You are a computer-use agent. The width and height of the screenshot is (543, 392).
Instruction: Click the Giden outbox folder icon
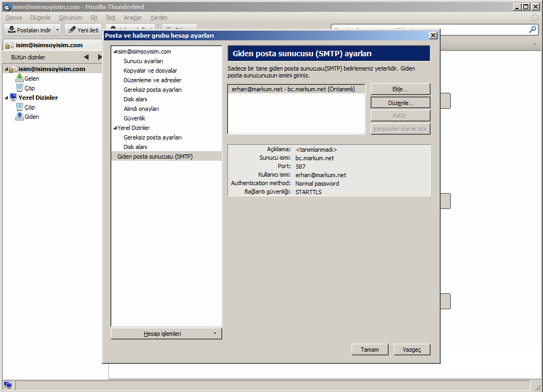20,117
